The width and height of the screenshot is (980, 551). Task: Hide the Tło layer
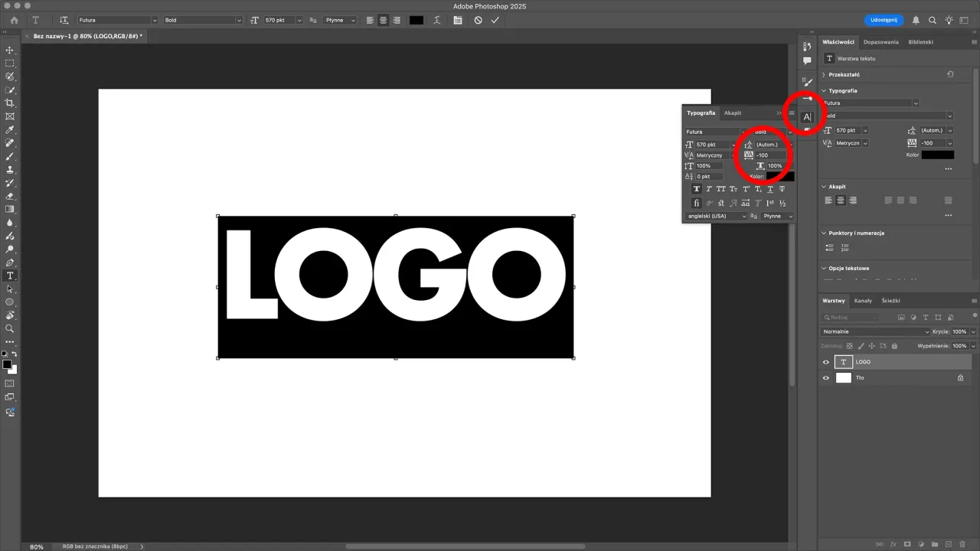[x=826, y=377]
